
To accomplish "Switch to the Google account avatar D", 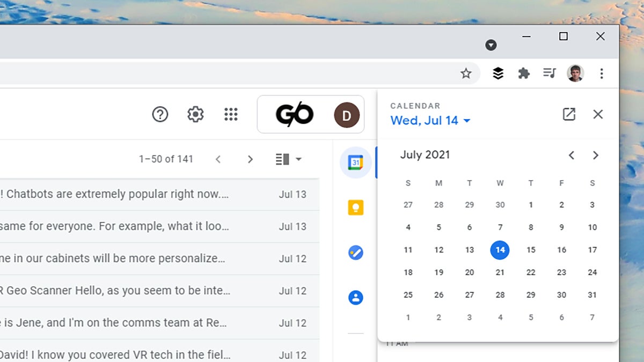I will (346, 114).
